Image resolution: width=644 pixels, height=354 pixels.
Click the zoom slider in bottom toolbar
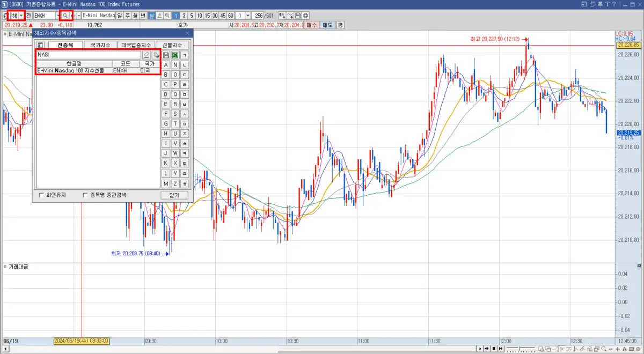521,349
